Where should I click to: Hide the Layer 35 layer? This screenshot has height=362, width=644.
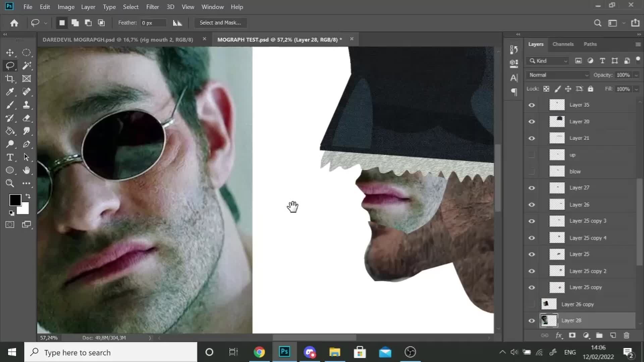point(532,105)
